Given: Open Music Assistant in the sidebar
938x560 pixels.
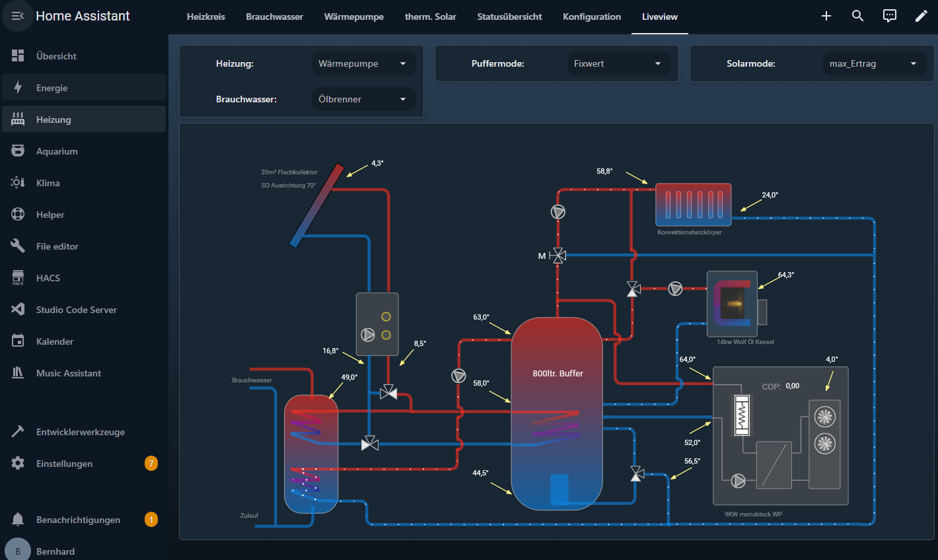Looking at the screenshot, I should pos(69,373).
